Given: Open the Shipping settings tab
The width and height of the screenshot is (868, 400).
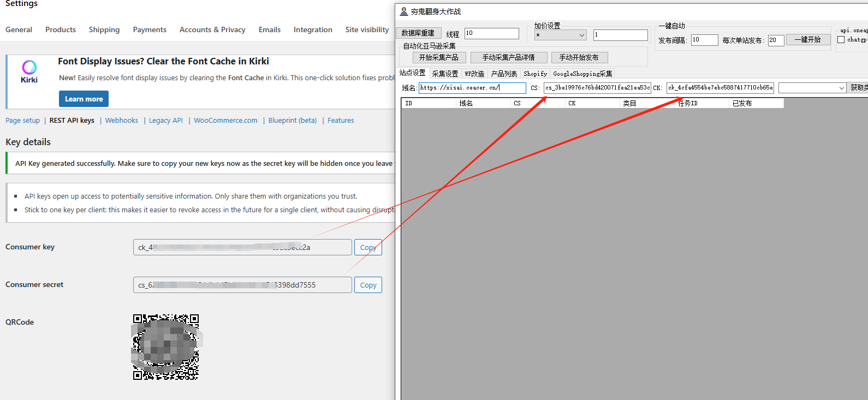Looking at the screenshot, I should (x=104, y=29).
